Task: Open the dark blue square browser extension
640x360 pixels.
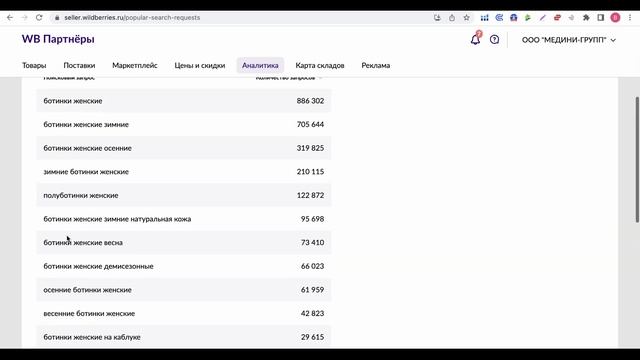Action: (513, 18)
